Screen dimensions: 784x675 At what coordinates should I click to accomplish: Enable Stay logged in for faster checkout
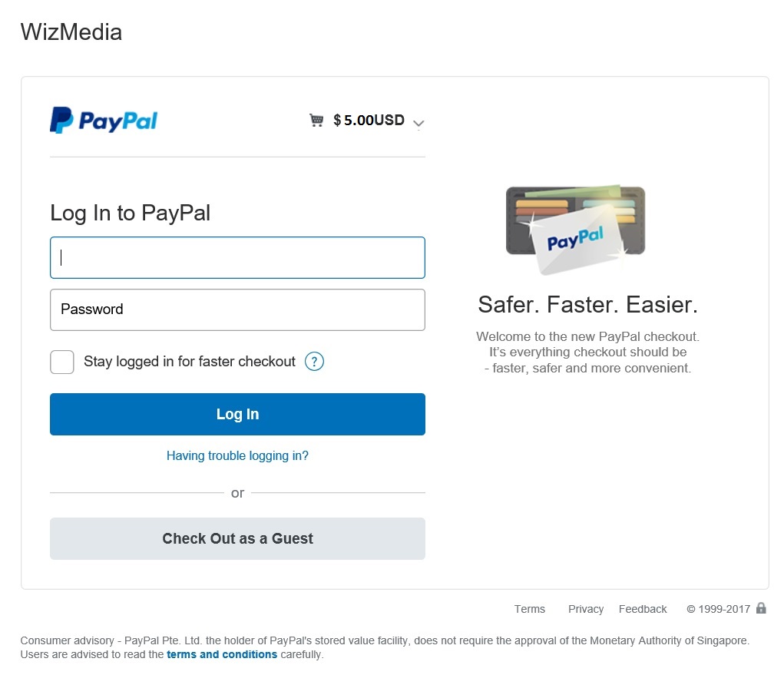61,361
